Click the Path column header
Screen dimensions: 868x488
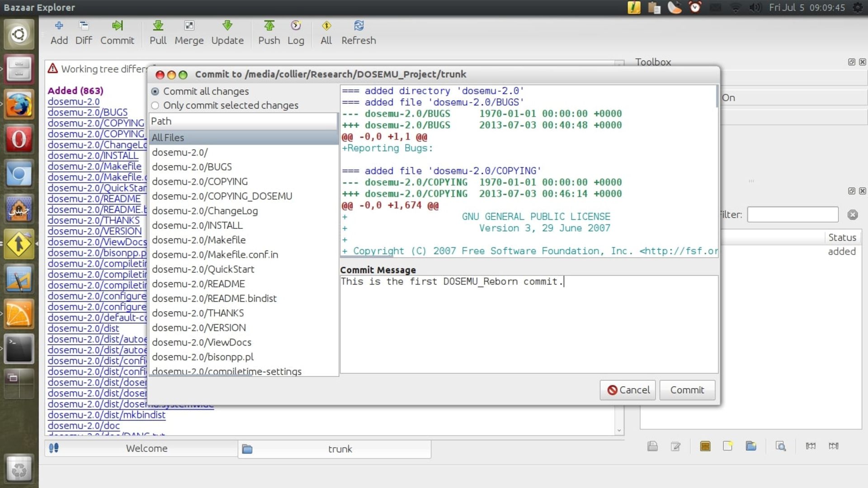point(243,121)
